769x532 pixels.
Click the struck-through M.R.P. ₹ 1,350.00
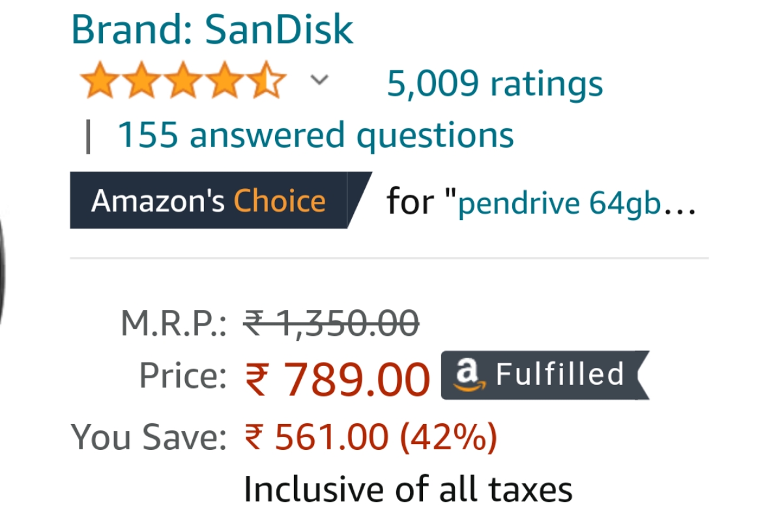pos(332,324)
